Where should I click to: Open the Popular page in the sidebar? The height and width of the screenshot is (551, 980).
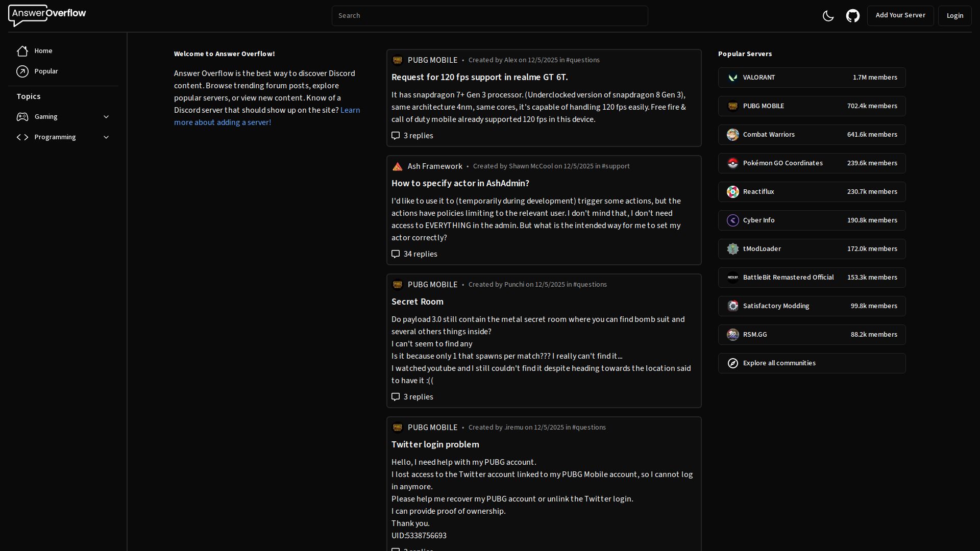click(46, 71)
